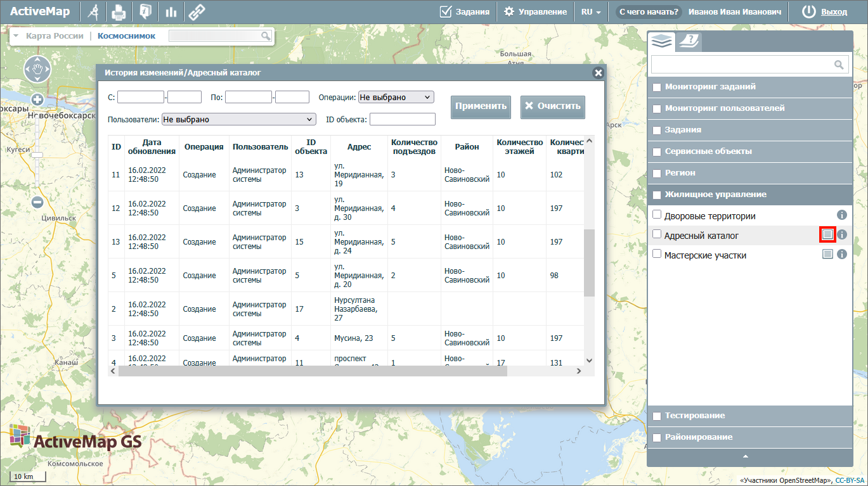Open the Управление menu
This screenshot has width=868, height=486.
point(535,11)
